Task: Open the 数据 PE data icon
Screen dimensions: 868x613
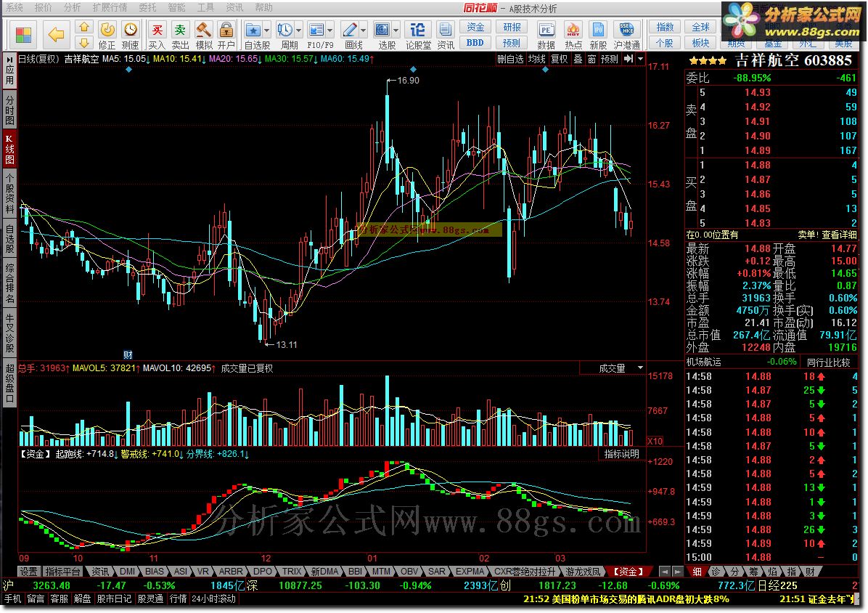Action: (546, 35)
